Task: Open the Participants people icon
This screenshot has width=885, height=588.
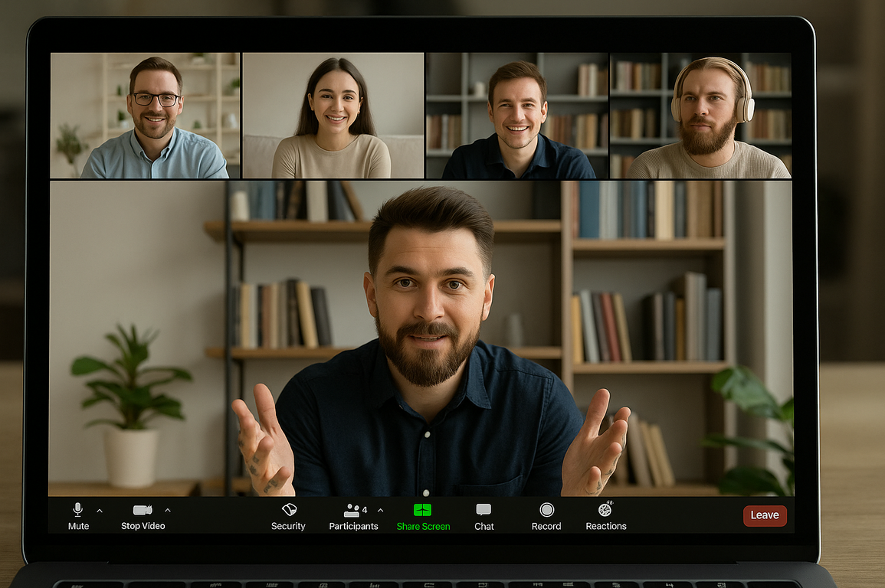Action: point(352,510)
